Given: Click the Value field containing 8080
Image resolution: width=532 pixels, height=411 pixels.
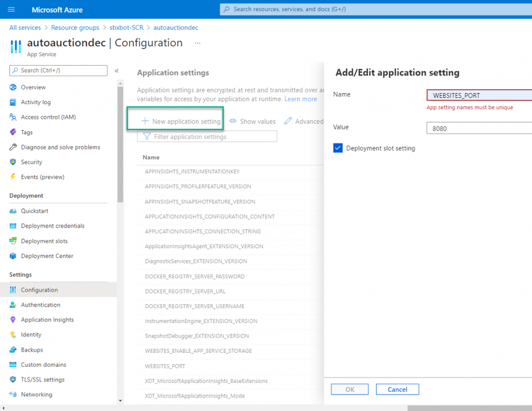Looking at the screenshot, I should 479,128.
